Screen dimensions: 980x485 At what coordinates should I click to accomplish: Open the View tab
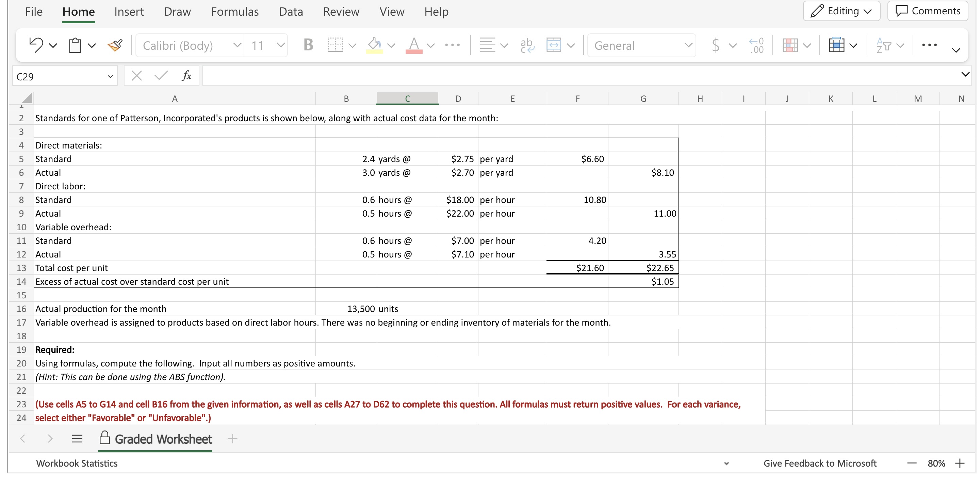point(391,12)
